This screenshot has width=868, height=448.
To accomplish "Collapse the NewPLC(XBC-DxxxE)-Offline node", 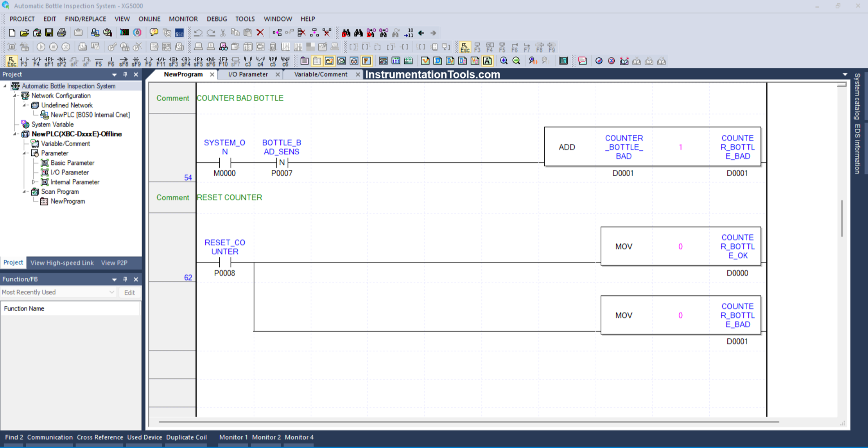I will tap(15, 134).
